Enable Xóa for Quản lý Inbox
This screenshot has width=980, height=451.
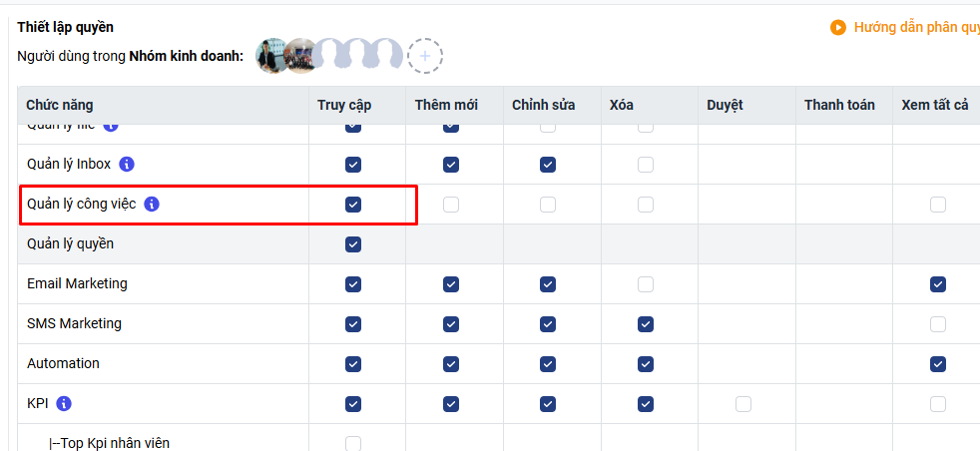coord(646,165)
